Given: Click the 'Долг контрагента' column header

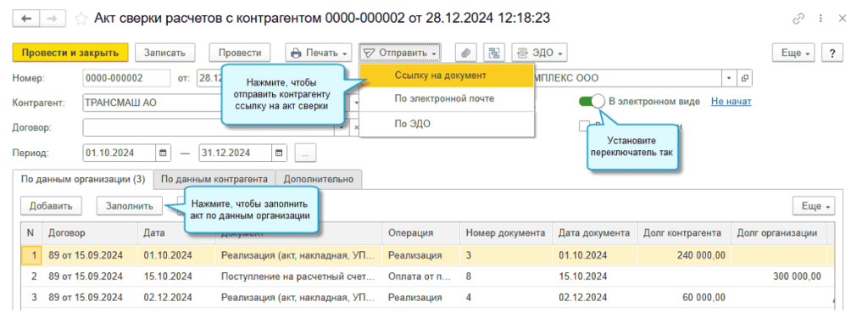Looking at the screenshot, I should (684, 234).
